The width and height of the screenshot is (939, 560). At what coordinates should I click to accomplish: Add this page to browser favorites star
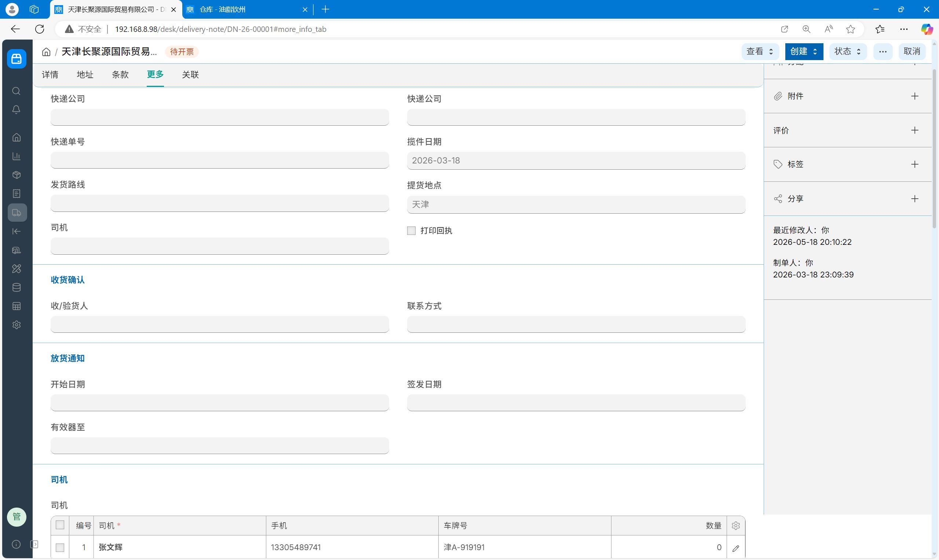point(850,29)
